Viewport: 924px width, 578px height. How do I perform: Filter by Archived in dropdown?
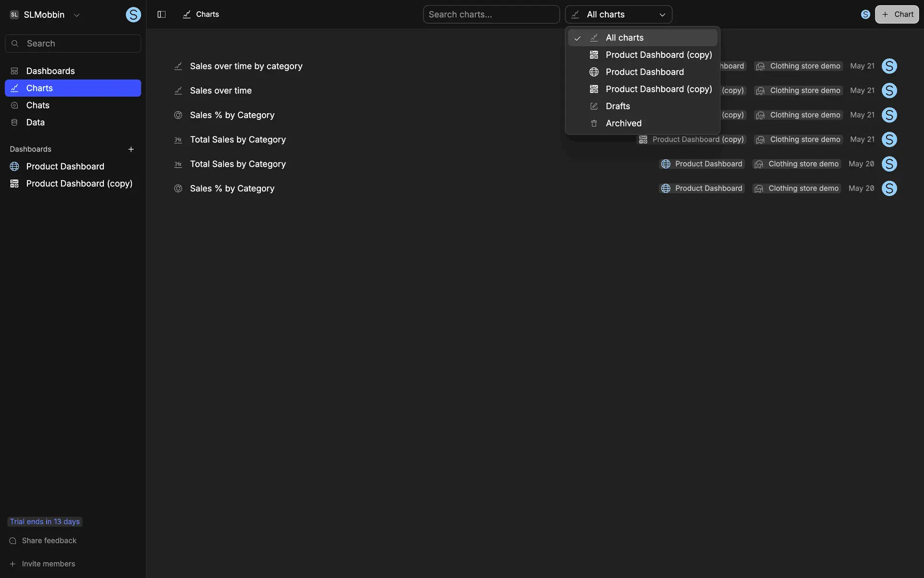[x=623, y=123]
